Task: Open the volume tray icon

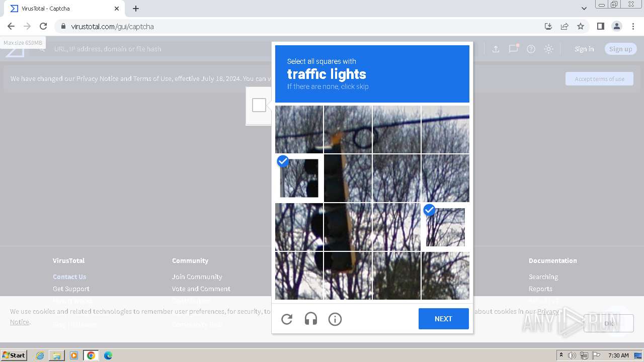Action: [572, 355]
